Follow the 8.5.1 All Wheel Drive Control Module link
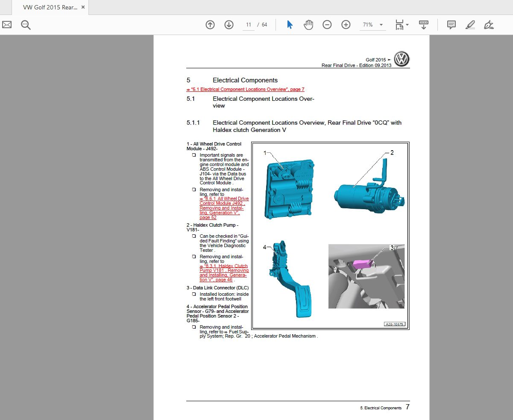The width and height of the screenshot is (513, 420). click(224, 208)
